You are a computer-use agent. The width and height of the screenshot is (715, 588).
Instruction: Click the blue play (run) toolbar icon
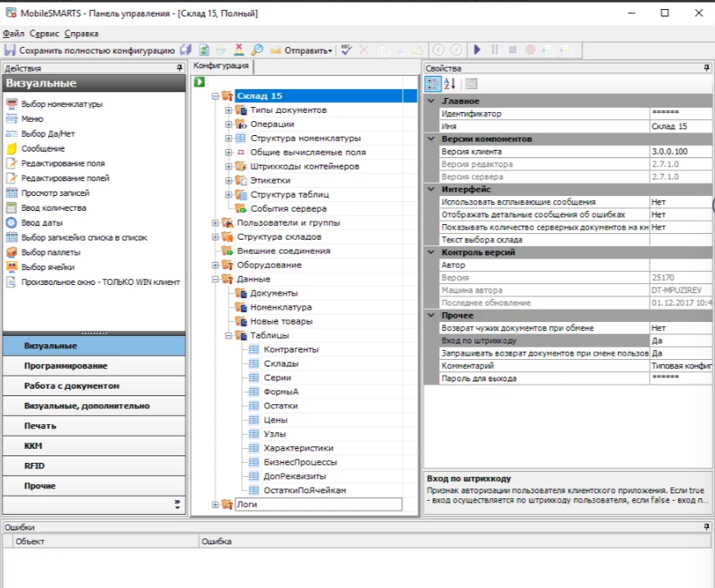477,50
